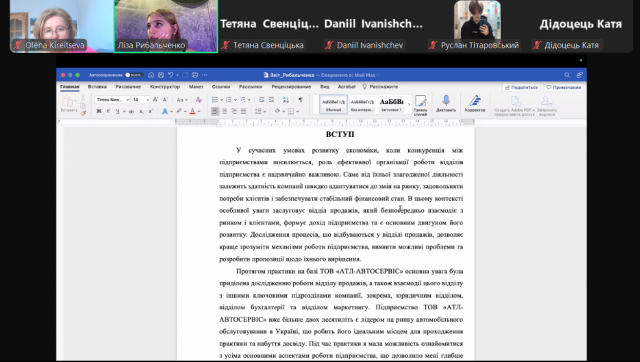
Task: Click the format painter brush icon
Action: pyautogui.click(x=83, y=113)
